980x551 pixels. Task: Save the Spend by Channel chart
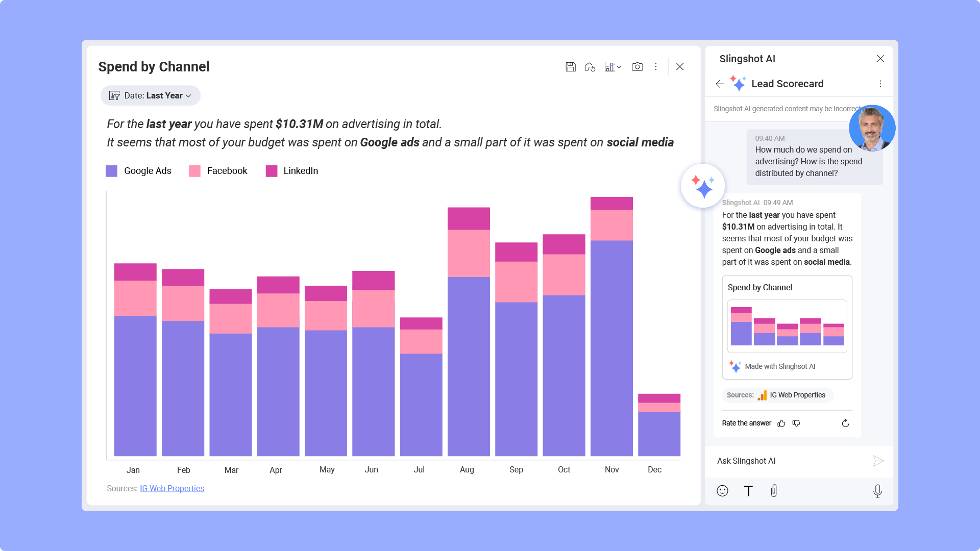click(571, 66)
